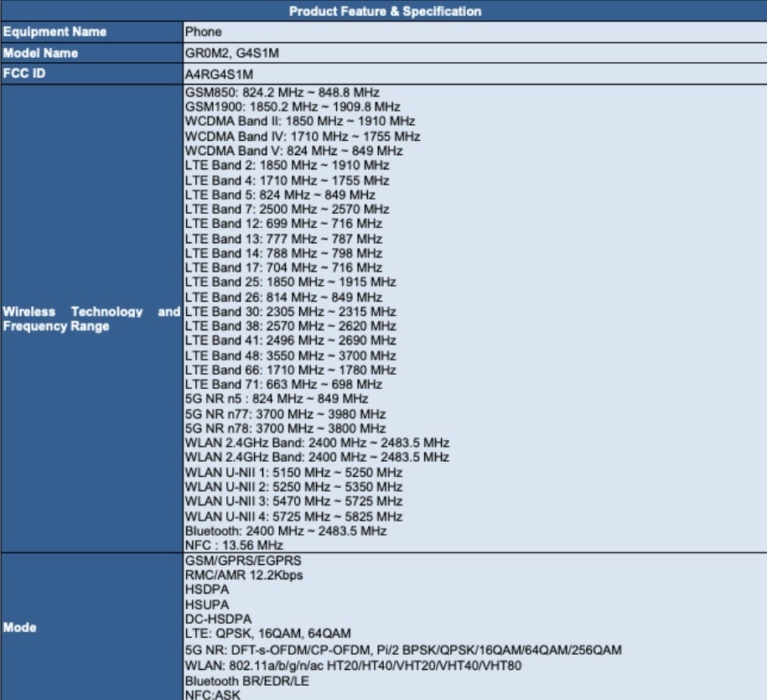Click the 'WLAN U-NII 3: 5470 MHz' line
This screenshot has height=700, width=767.
click(293, 501)
